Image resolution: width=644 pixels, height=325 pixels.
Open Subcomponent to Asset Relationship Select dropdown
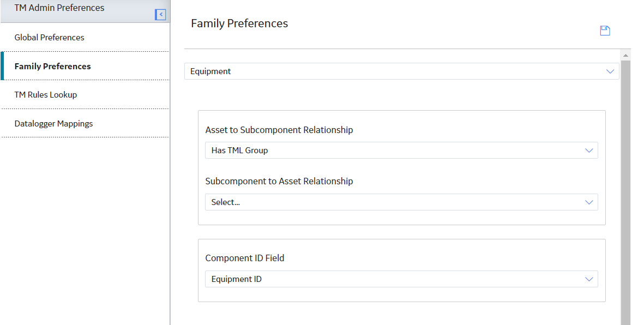[x=401, y=202]
